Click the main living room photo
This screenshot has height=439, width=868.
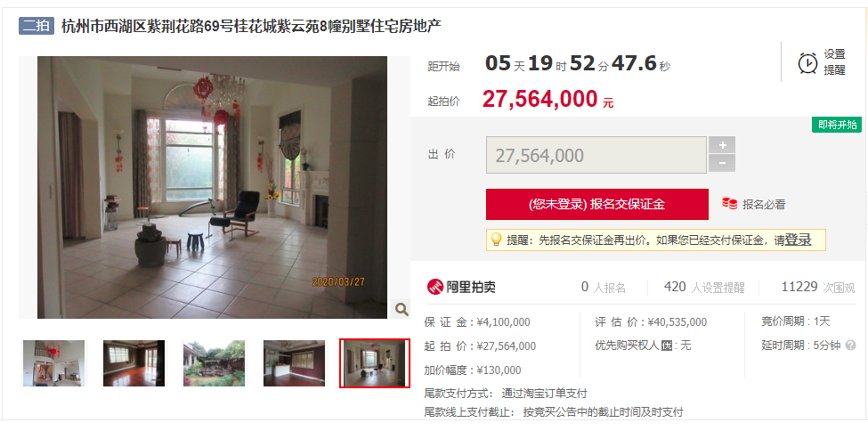coord(213,187)
